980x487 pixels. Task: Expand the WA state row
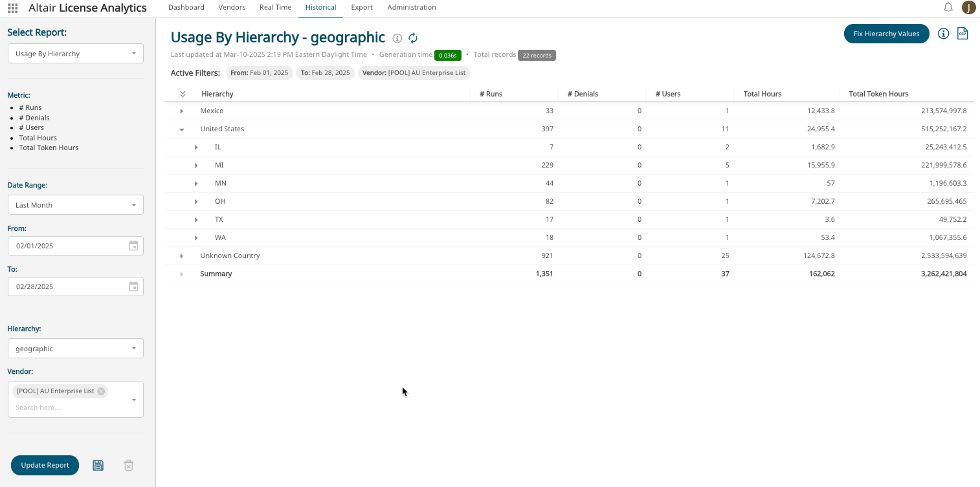[x=196, y=238]
